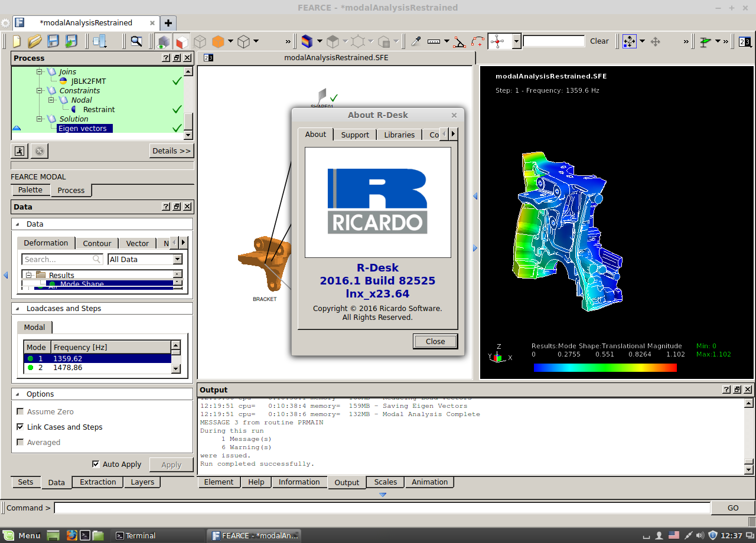Pick the eyedropper tool in toolbar
The height and width of the screenshot is (543, 756).
[x=416, y=41]
